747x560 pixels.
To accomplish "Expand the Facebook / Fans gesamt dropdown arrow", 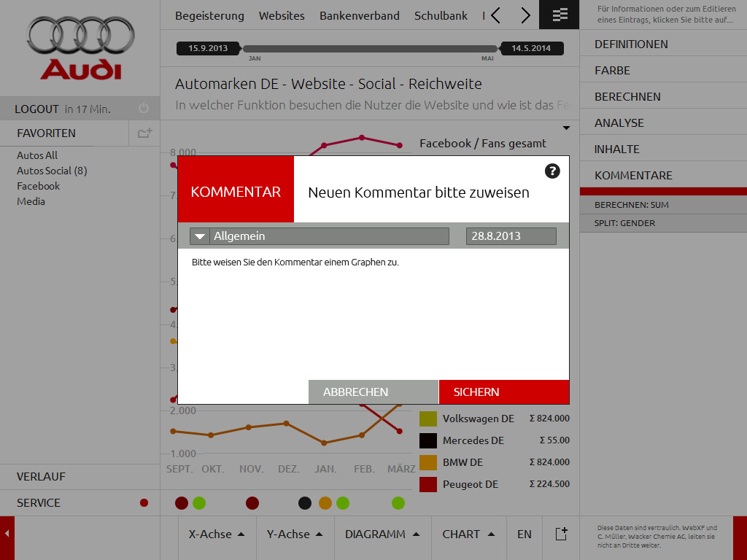I will click(x=566, y=128).
